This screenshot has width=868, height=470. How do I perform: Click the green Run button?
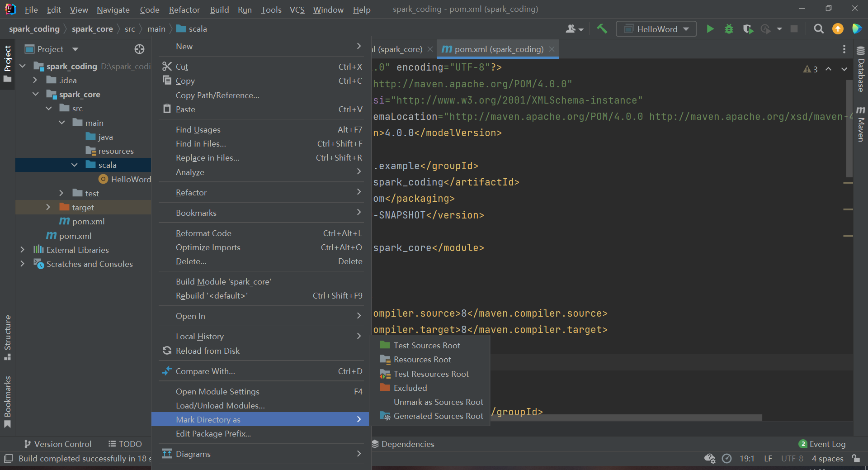pos(710,29)
